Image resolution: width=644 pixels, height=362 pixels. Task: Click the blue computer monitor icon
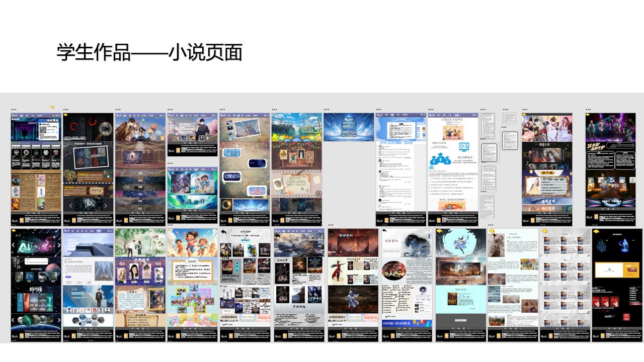click(x=463, y=147)
